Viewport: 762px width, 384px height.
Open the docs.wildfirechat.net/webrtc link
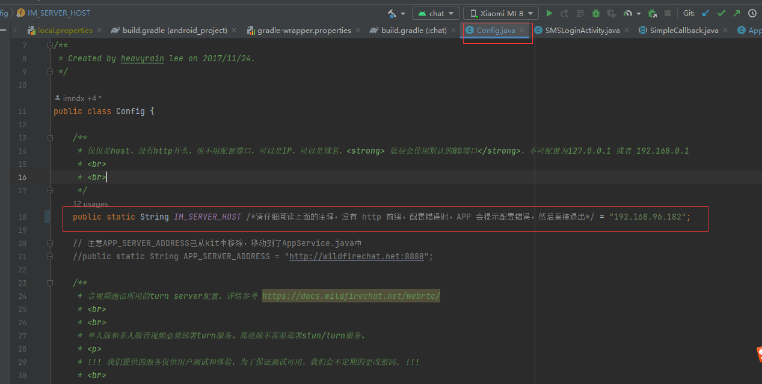(x=351, y=296)
